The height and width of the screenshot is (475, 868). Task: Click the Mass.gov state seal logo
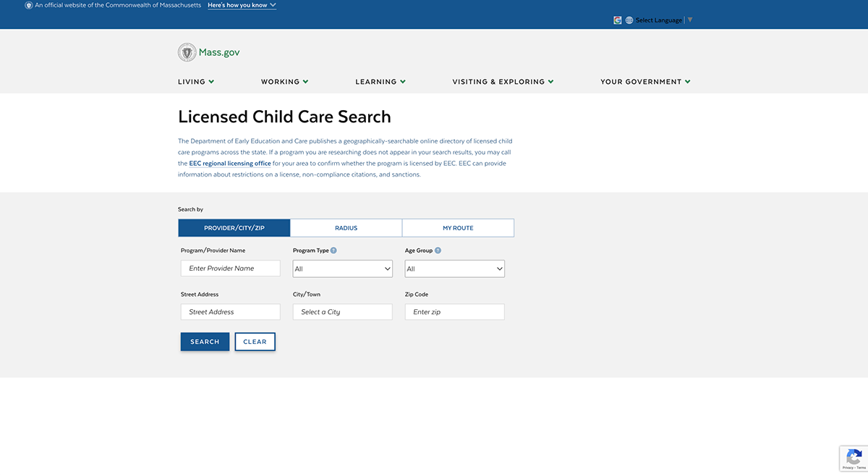point(187,52)
